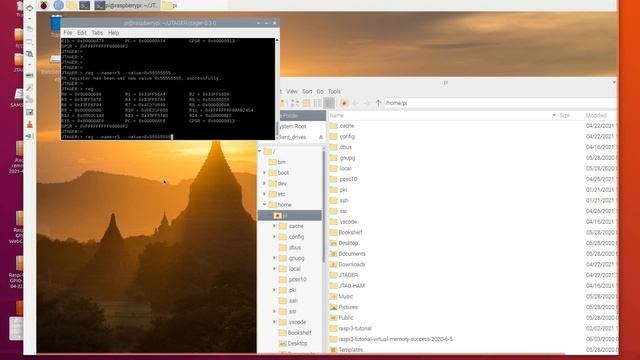Expand the boot folder in tree
The height and width of the screenshot is (360, 640).
coord(264,173)
